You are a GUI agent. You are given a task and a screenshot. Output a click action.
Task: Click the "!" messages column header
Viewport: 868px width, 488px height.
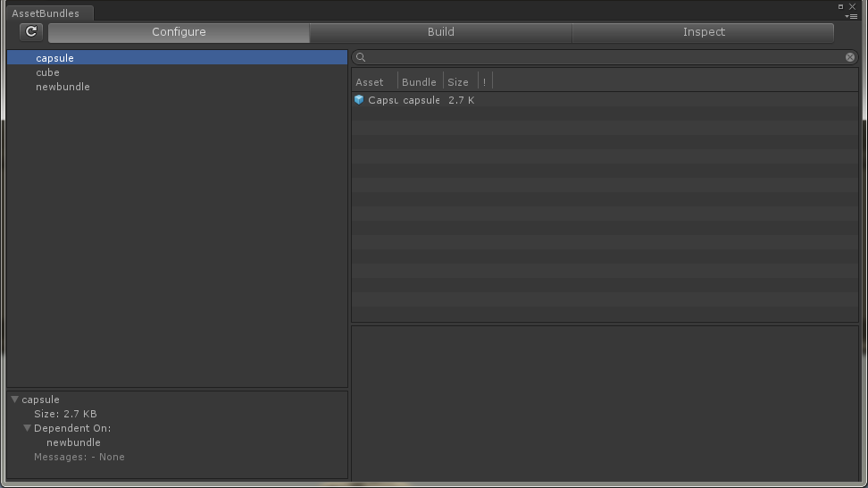click(x=484, y=82)
